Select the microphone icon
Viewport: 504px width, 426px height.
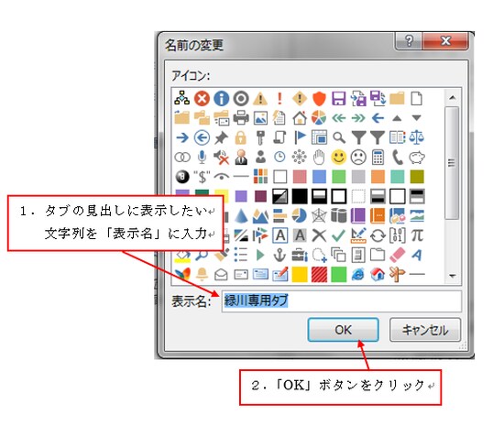(202, 157)
